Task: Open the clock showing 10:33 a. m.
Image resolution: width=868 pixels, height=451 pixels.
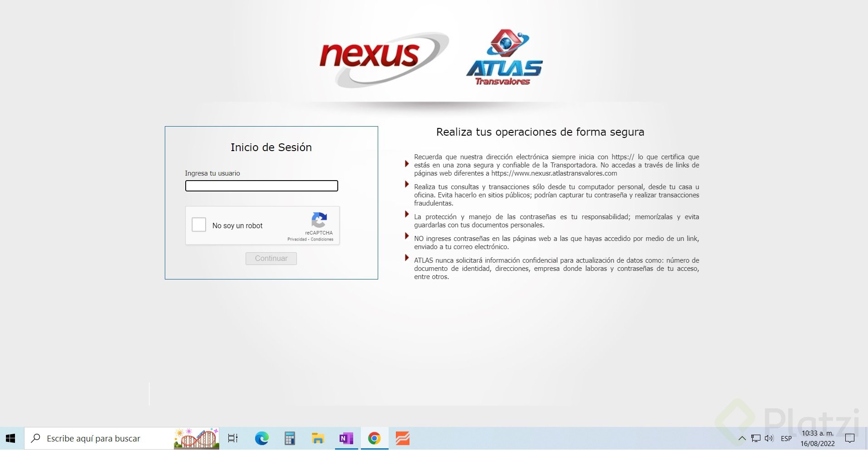Action: click(x=818, y=438)
